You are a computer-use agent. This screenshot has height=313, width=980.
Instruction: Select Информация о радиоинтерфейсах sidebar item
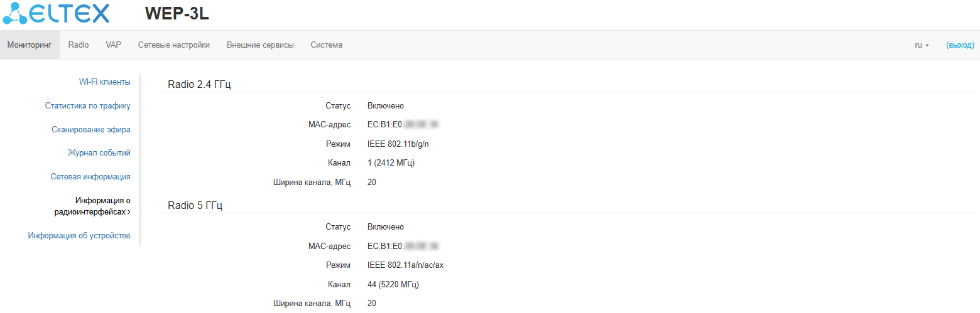[92, 206]
